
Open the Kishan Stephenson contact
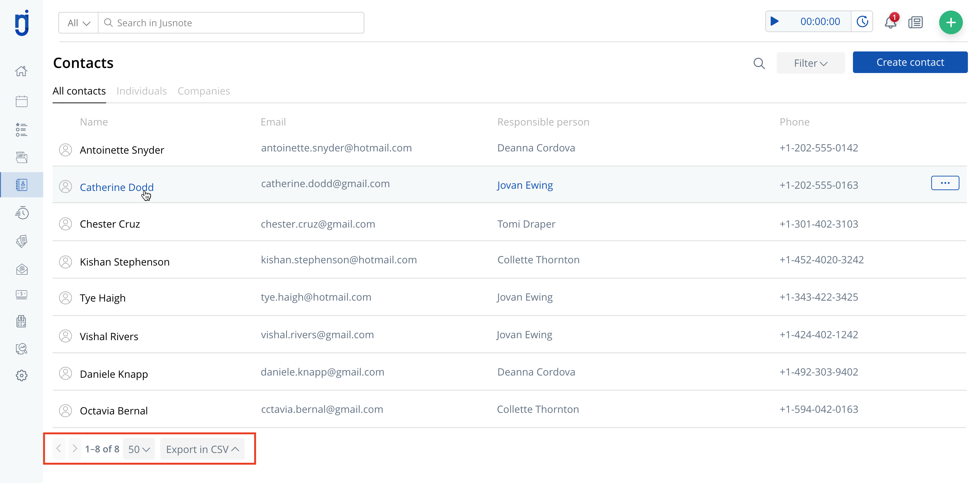point(125,262)
